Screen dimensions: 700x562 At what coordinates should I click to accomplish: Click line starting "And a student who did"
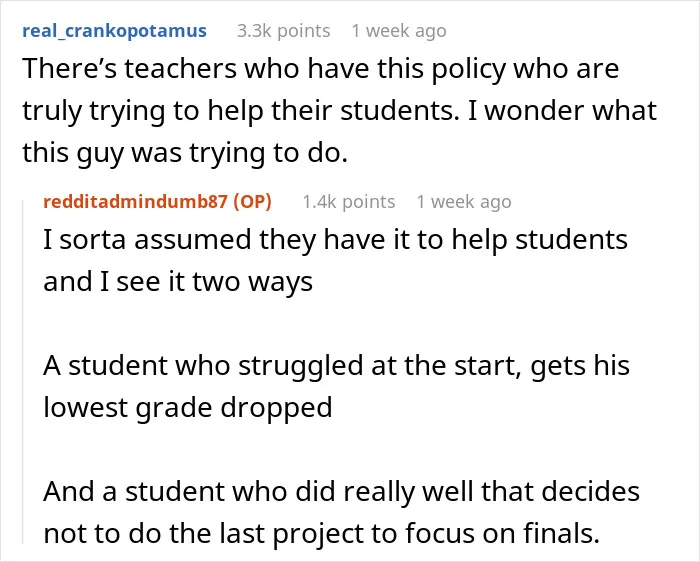342,492
